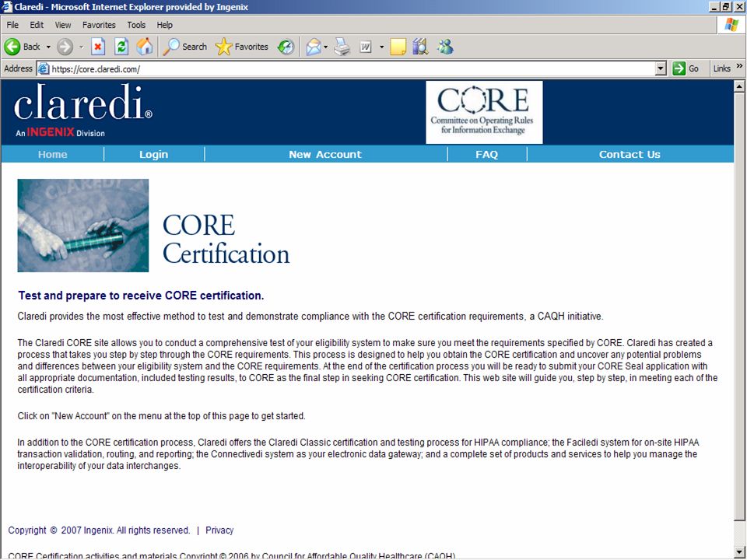Click the Links toolbar label
This screenshot has width=747, height=560.
click(722, 68)
